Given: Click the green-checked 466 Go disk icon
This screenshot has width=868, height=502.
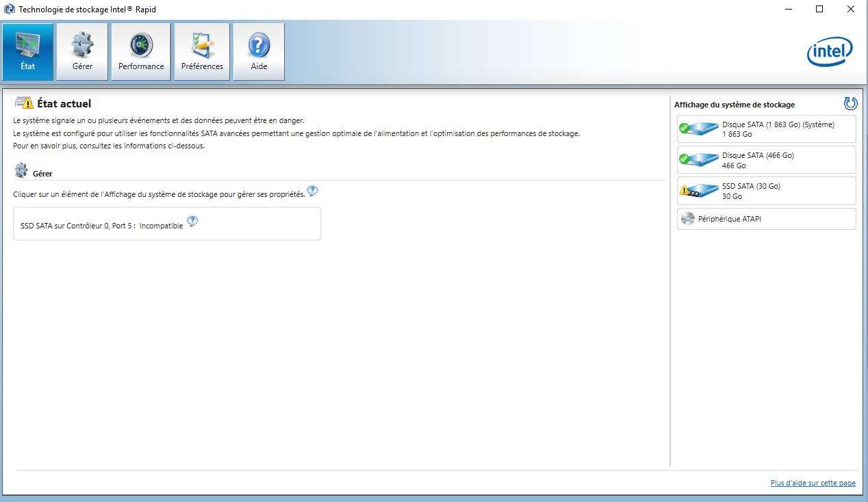Looking at the screenshot, I should click(x=698, y=159).
